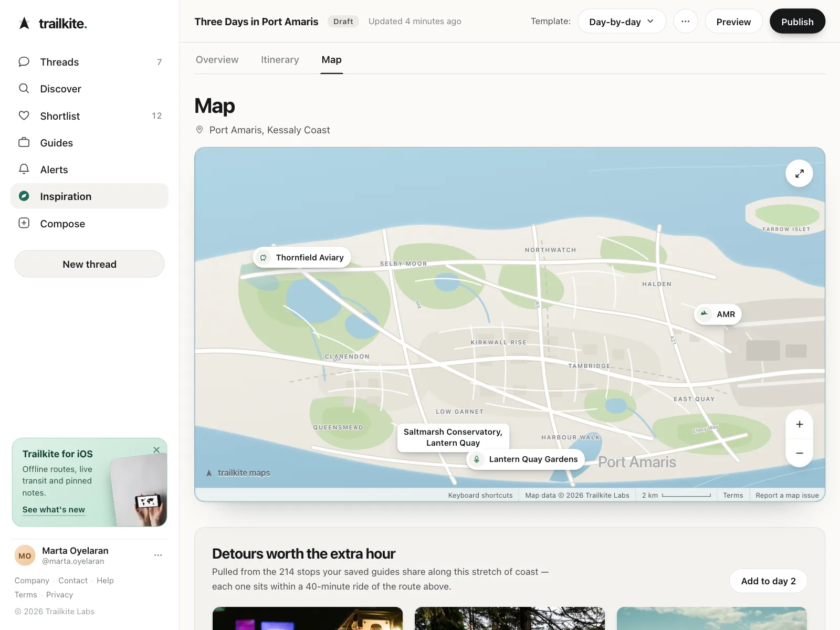Viewport: 840px width, 630px height.
Task: Expand the map to fullscreen
Action: tap(799, 173)
